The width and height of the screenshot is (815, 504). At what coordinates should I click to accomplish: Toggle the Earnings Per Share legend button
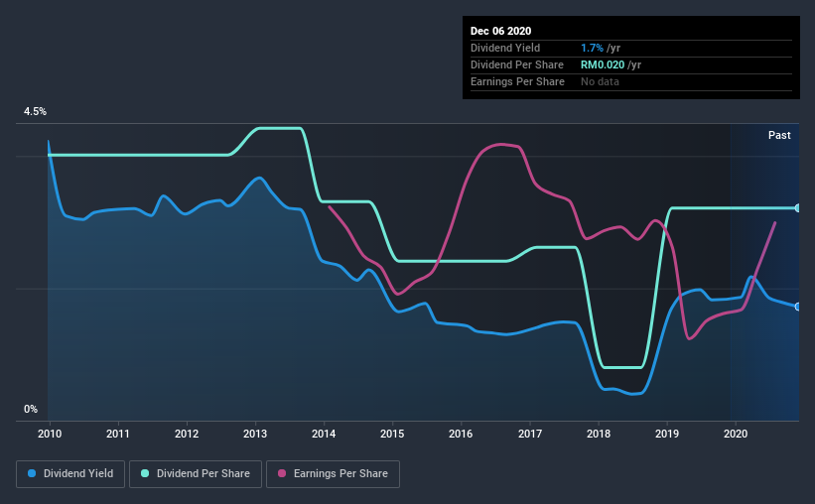[x=333, y=474]
